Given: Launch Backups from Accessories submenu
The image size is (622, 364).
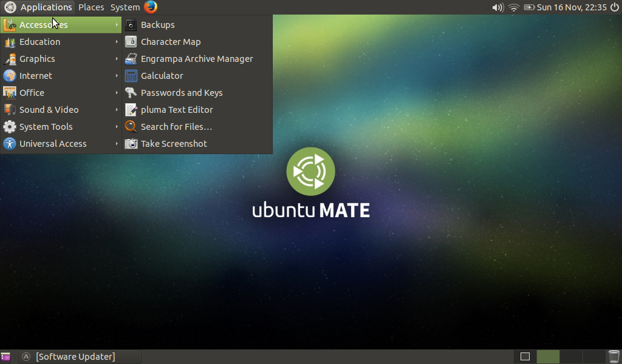Looking at the screenshot, I should click(x=197, y=24).
